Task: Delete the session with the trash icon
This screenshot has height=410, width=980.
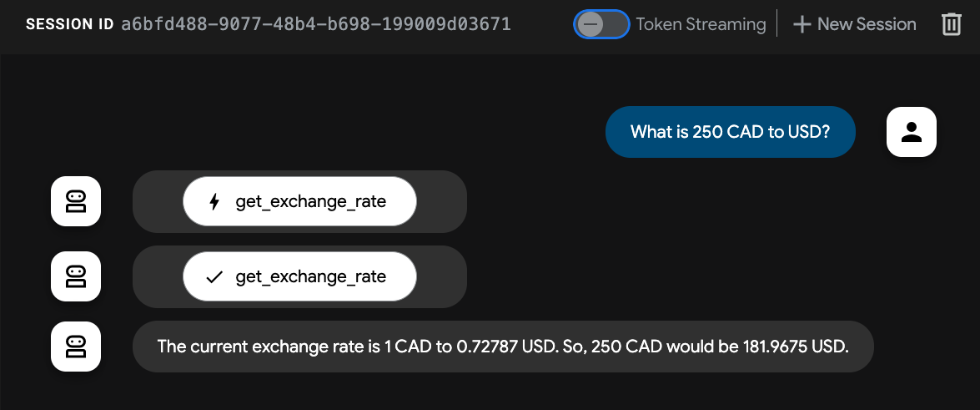Action: tap(951, 25)
